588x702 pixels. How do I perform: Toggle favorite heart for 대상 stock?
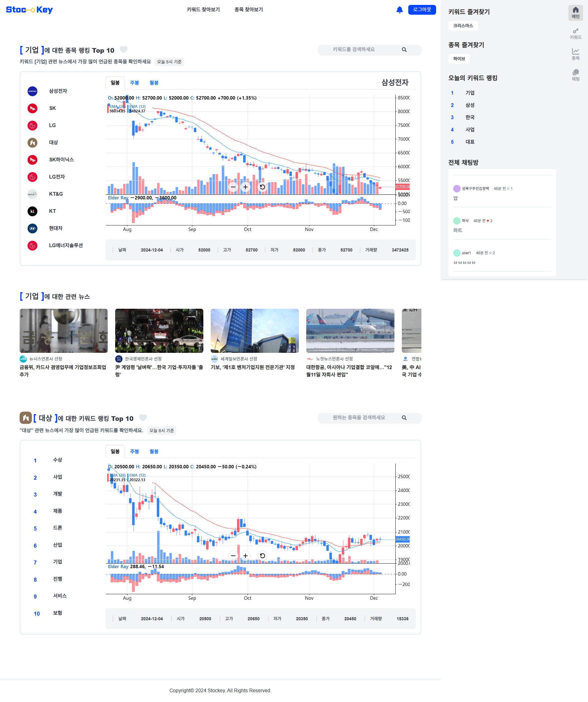click(x=143, y=417)
